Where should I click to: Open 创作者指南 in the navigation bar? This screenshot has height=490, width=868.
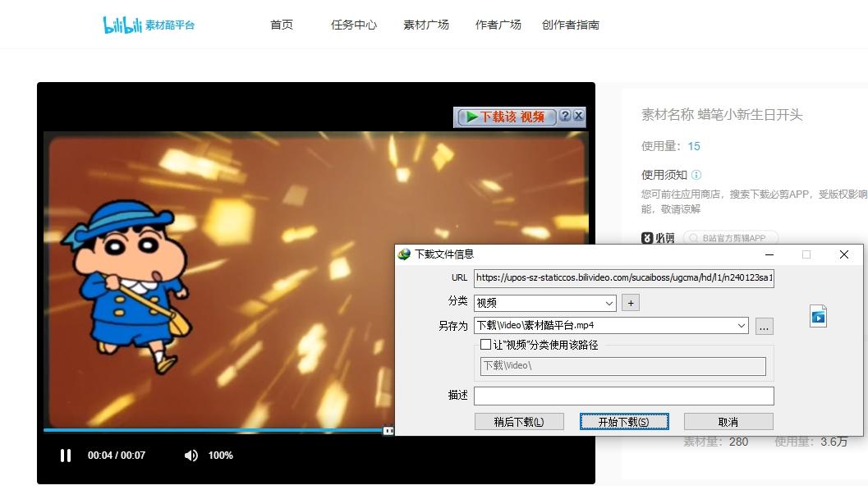(x=570, y=25)
